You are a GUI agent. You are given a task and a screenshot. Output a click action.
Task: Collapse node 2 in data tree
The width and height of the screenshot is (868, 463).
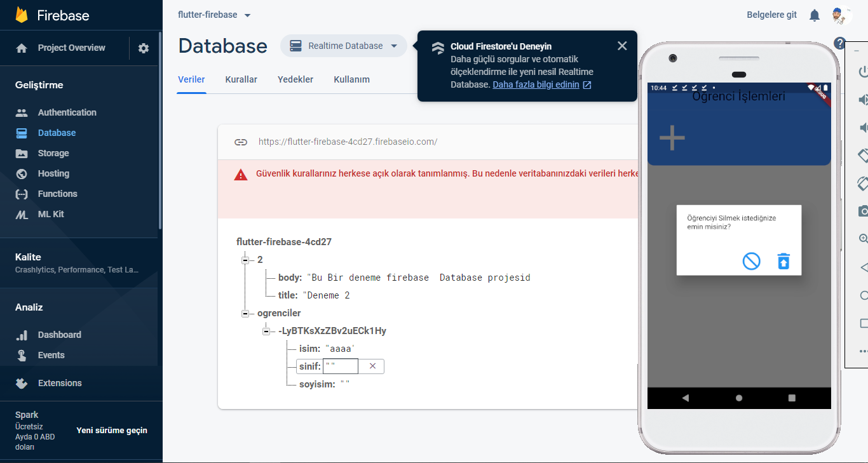(x=245, y=260)
